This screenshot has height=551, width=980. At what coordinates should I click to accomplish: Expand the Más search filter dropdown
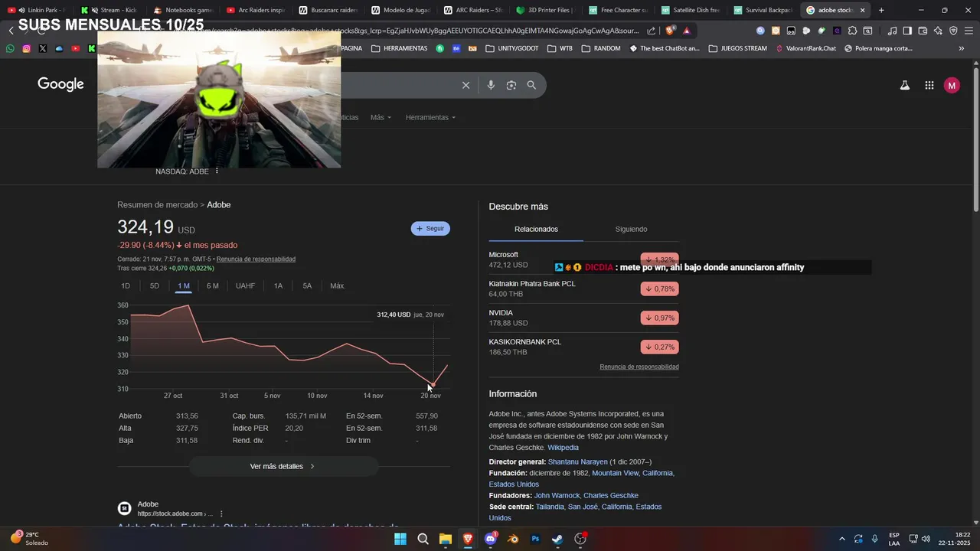click(x=381, y=117)
